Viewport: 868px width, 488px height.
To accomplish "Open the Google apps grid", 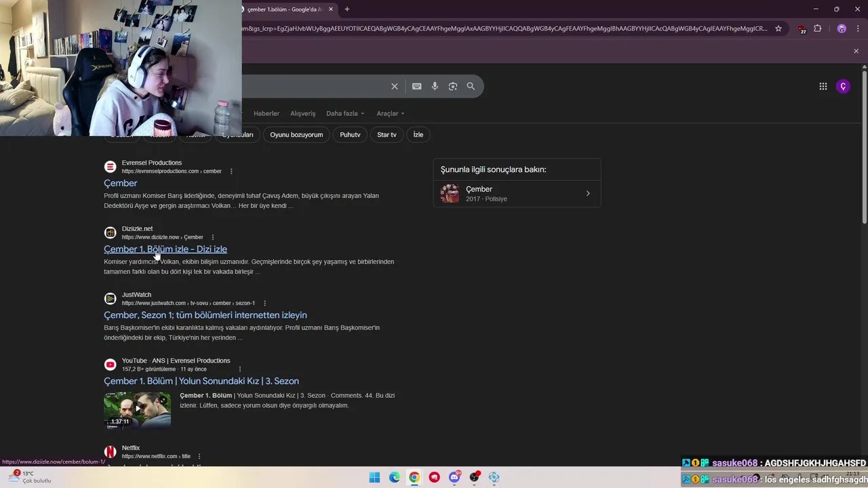I will [823, 86].
